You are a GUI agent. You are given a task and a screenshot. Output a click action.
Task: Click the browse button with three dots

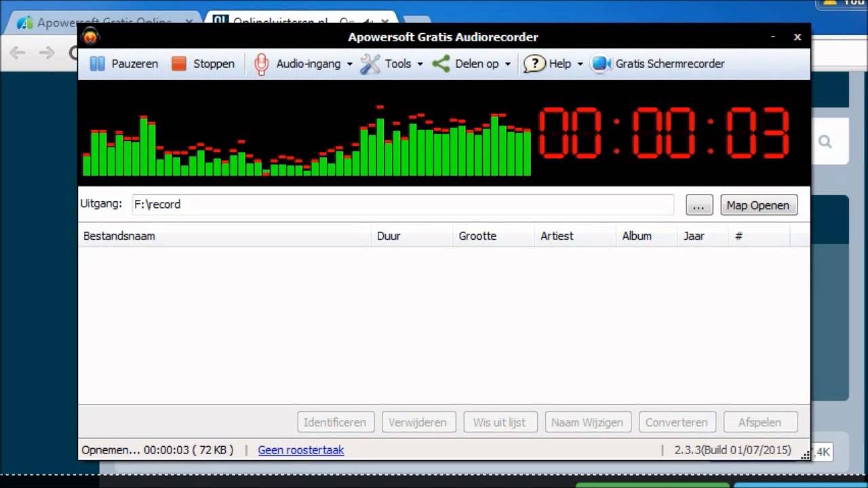click(x=699, y=205)
